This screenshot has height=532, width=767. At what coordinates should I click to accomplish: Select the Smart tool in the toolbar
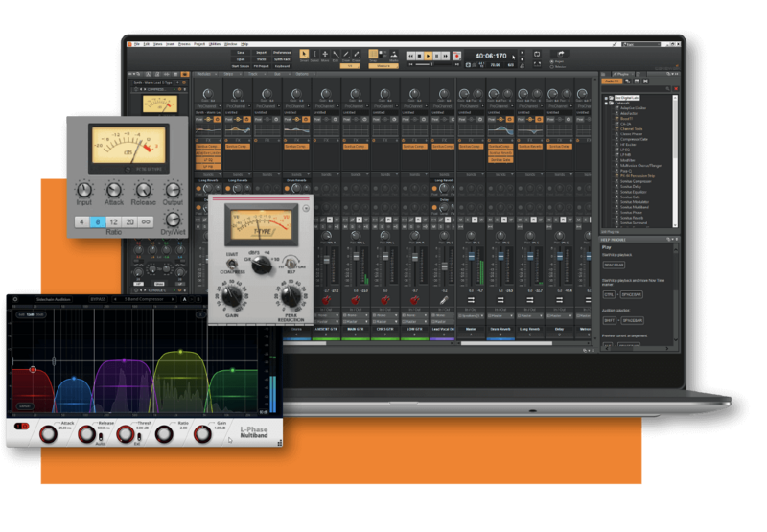pos(305,54)
